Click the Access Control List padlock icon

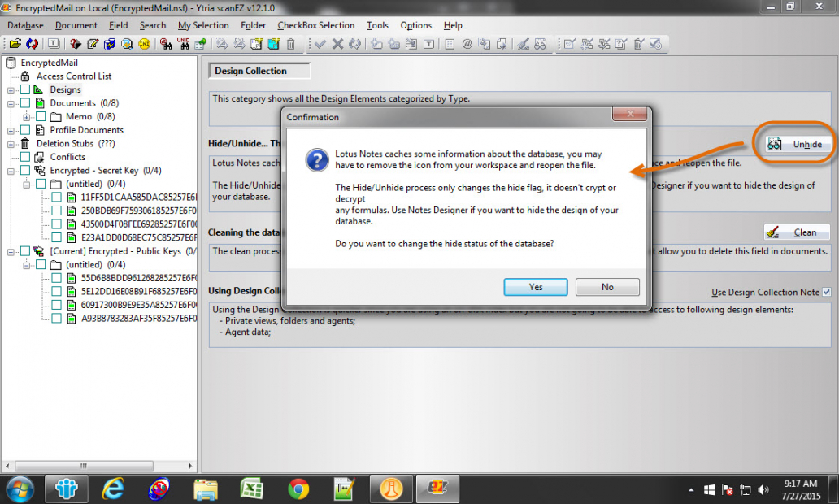25,76
